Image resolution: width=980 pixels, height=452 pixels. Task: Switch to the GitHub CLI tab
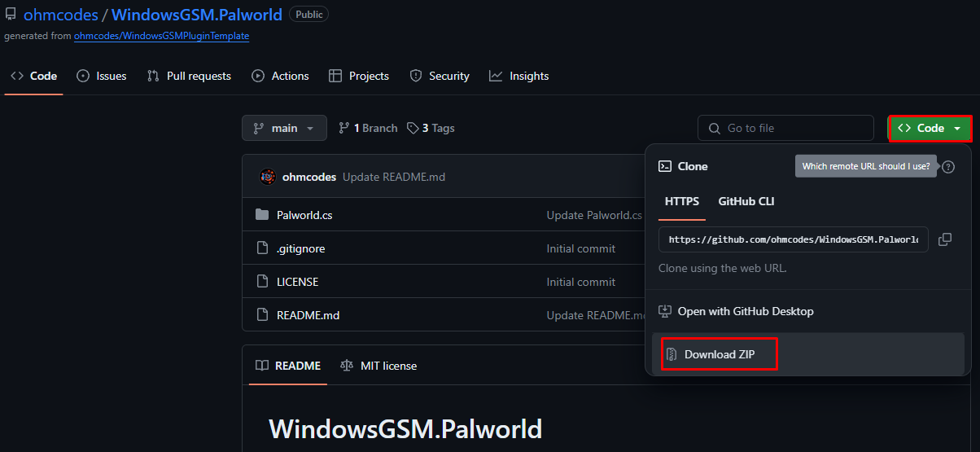(x=746, y=201)
